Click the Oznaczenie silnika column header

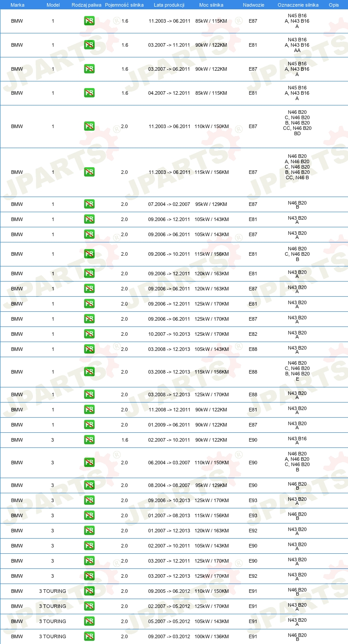(298, 5)
